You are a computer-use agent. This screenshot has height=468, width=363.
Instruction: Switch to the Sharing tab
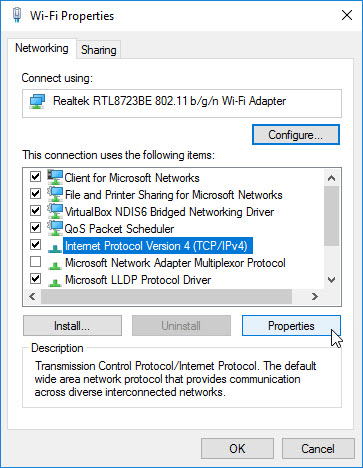click(99, 50)
